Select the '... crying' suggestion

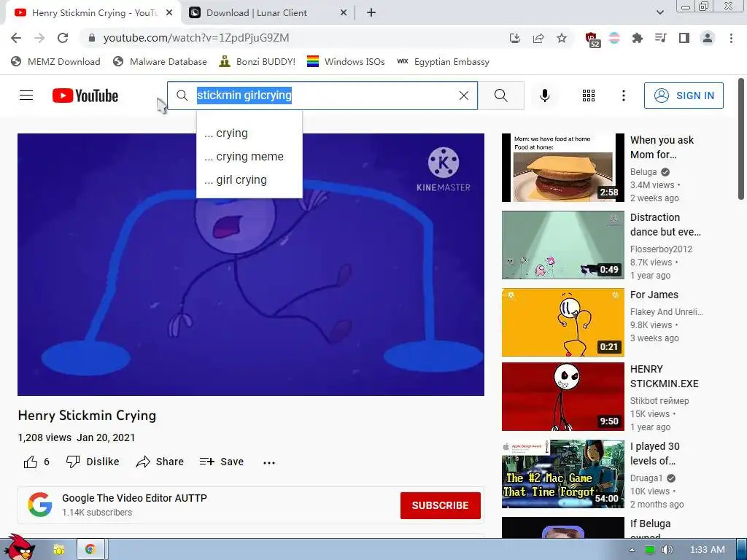pos(249,133)
